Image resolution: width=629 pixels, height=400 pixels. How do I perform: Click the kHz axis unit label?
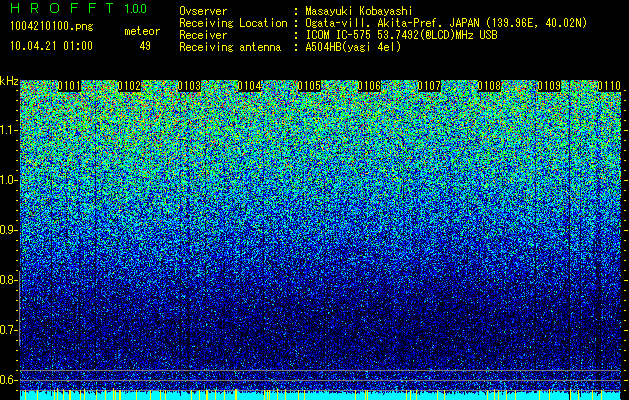[x=9, y=81]
